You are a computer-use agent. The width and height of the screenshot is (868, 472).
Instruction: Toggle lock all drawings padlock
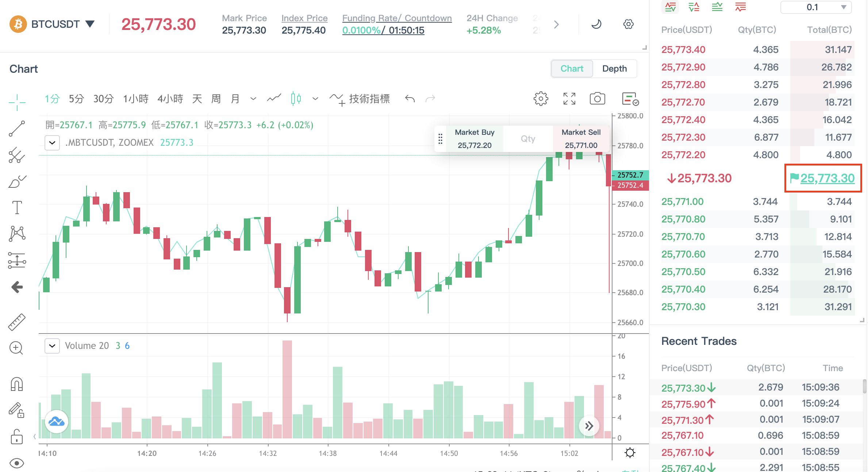[x=17, y=437]
